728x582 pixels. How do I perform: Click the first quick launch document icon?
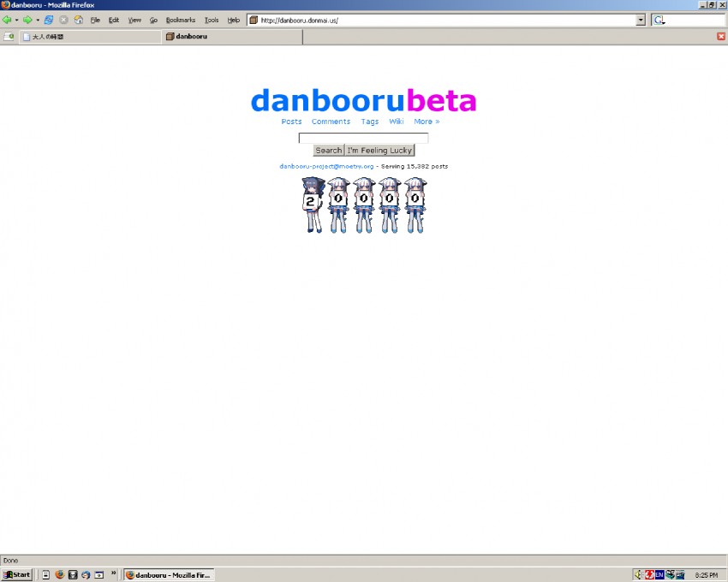46,574
